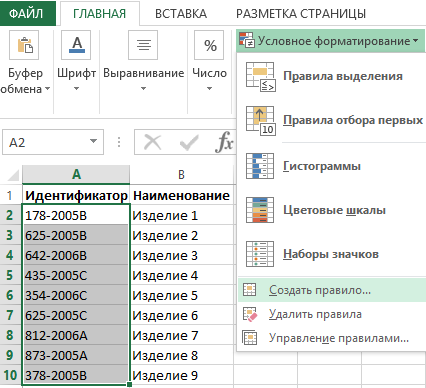Viewport: 426px width, 388px height.
Task: Click cell Изделие 1
Action: 182,215
